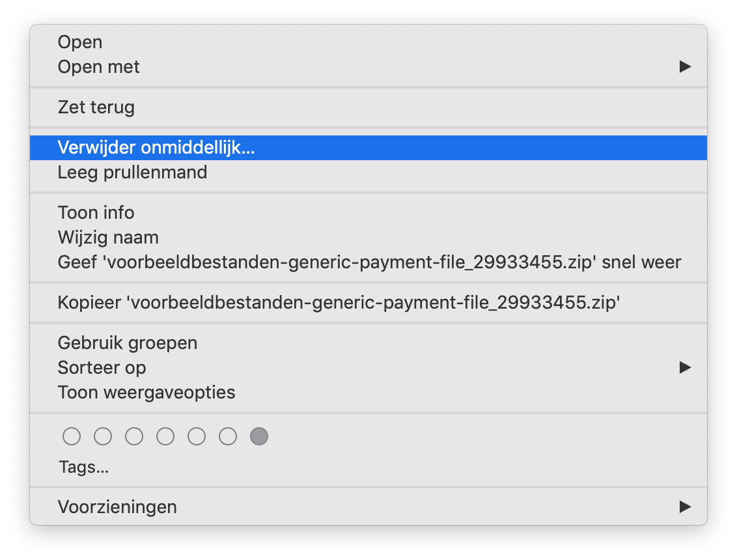Select Toon info menu entry

[368, 213]
